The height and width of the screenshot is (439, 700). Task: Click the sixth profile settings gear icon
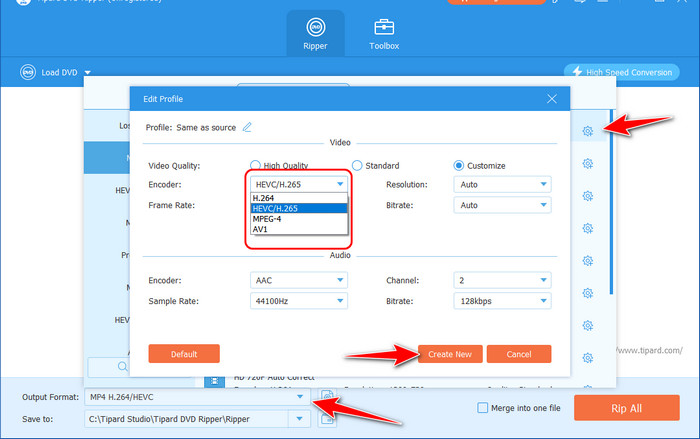pyautogui.click(x=588, y=293)
